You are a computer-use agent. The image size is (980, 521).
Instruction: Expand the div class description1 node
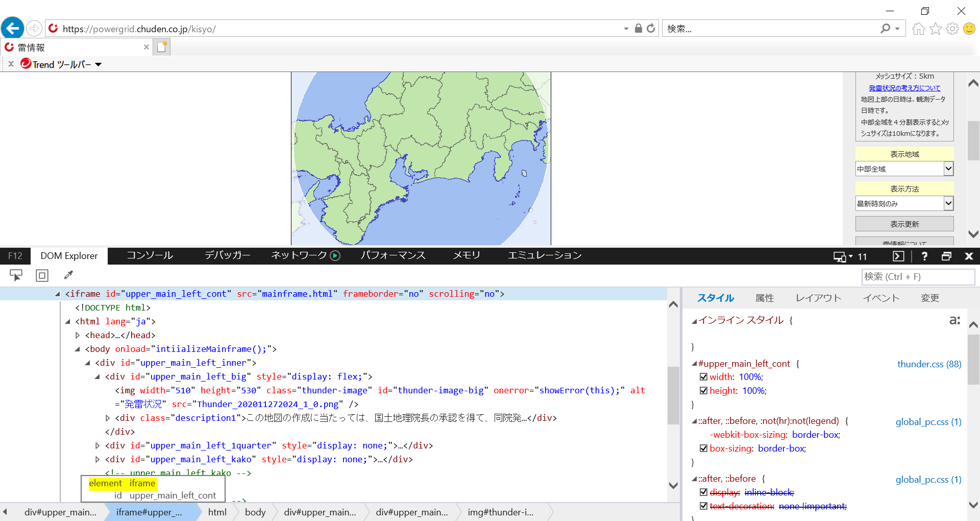(x=107, y=418)
